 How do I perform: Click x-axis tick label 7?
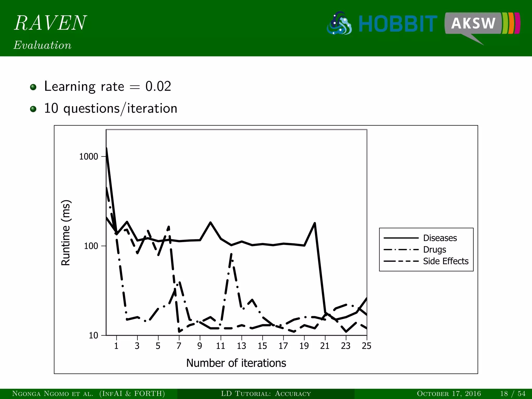point(179,346)
